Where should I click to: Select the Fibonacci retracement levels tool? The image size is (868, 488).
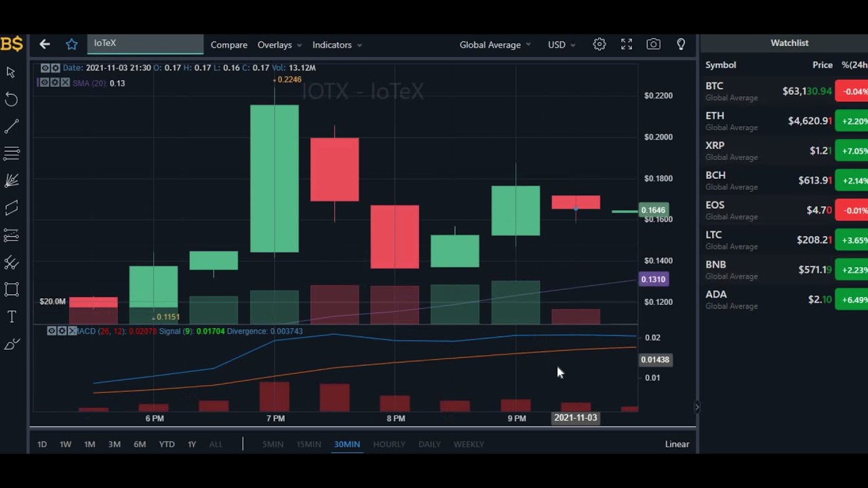(x=11, y=235)
